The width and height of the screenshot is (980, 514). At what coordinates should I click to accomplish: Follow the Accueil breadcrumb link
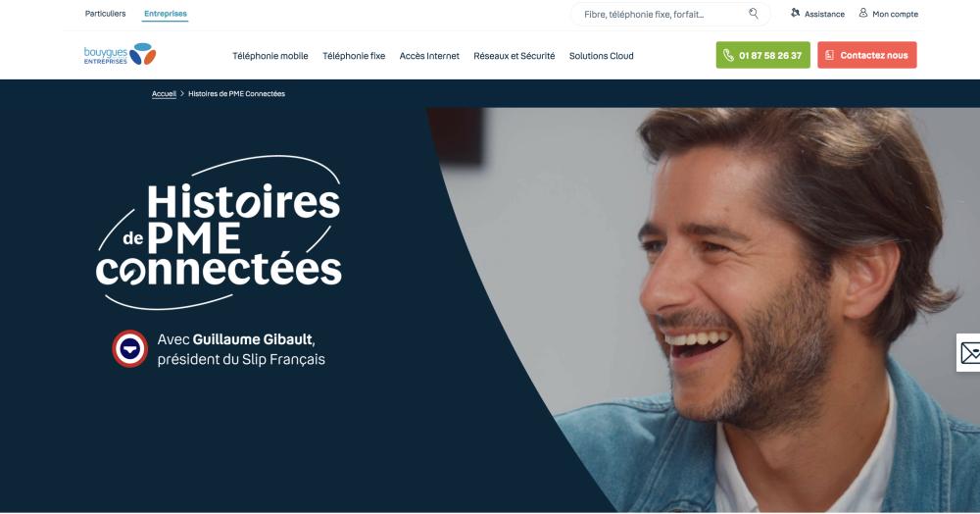click(164, 94)
